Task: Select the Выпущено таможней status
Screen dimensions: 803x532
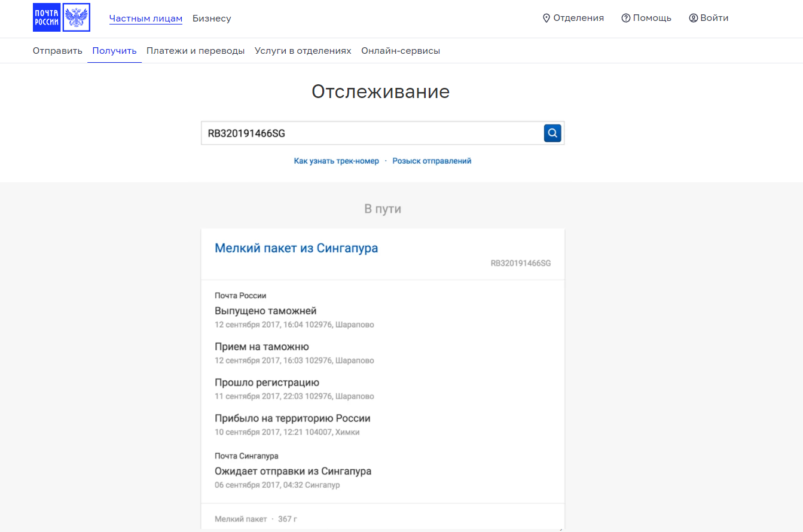Action: click(x=265, y=311)
